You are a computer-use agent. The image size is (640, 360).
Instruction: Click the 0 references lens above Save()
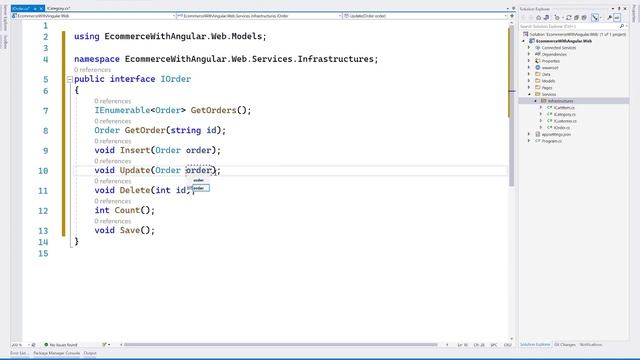(113, 221)
